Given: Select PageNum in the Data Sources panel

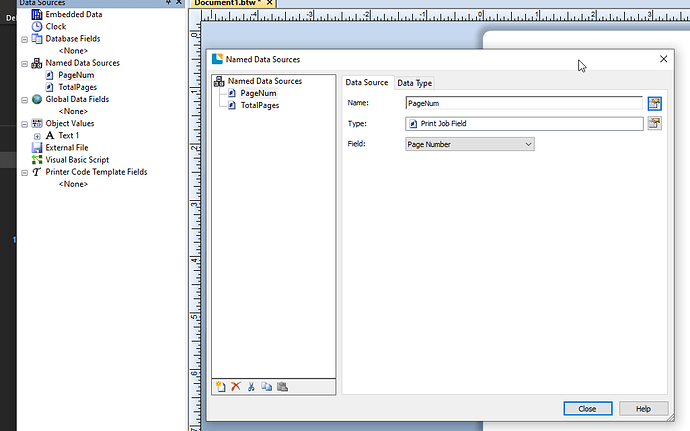Looking at the screenshot, I should click(76, 75).
